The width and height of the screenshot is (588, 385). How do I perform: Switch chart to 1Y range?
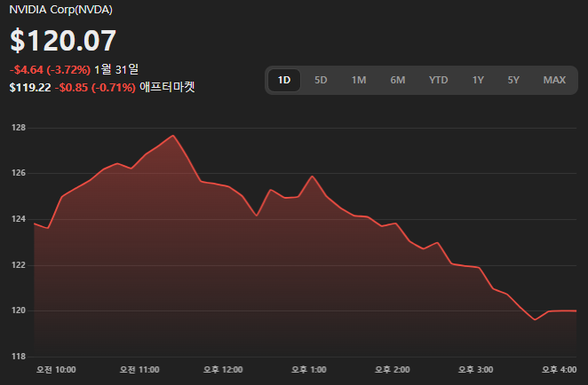tap(478, 80)
